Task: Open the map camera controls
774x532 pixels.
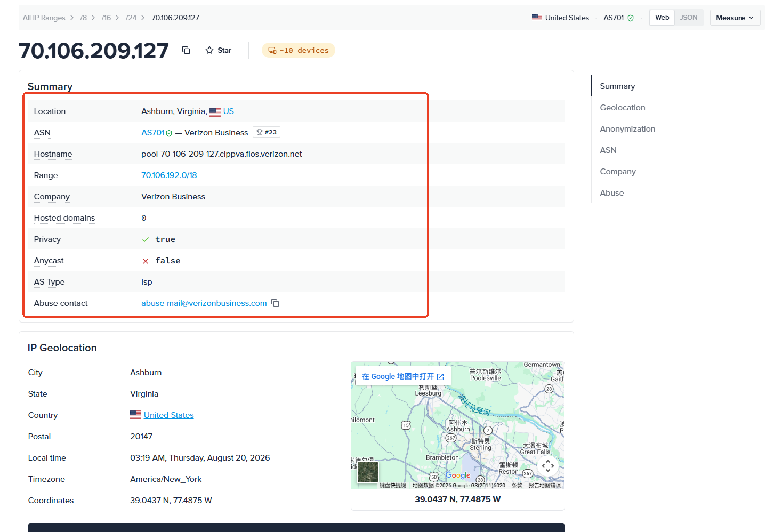Action: pos(548,466)
